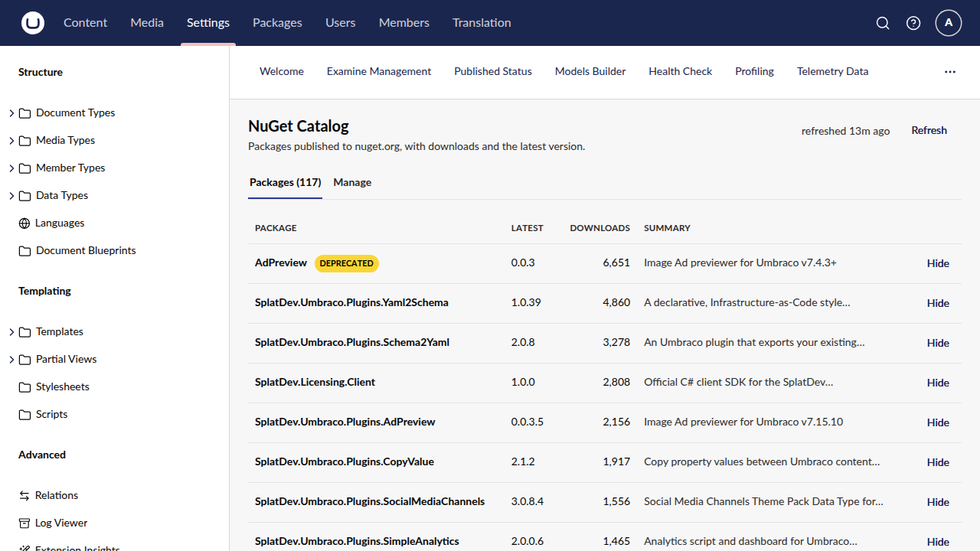The width and height of the screenshot is (980, 551).
Task: Click the Stylesheets folder icon
Action: [x=24, y=387]
